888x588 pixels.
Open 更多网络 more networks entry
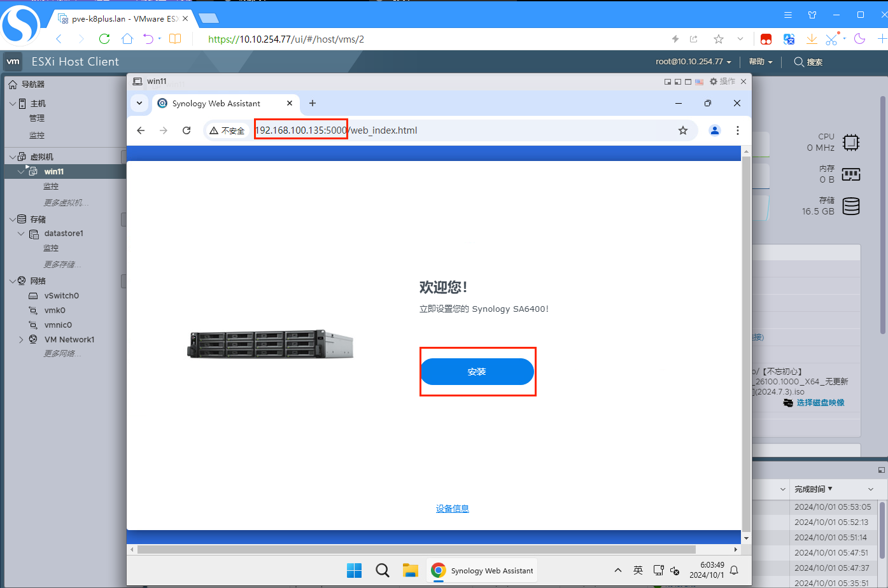tap(62, 354)
